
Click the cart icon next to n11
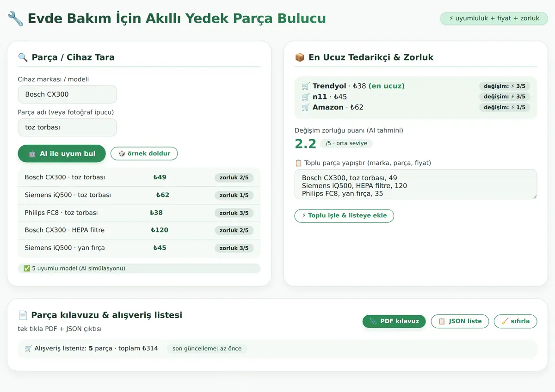click(306, 97)
